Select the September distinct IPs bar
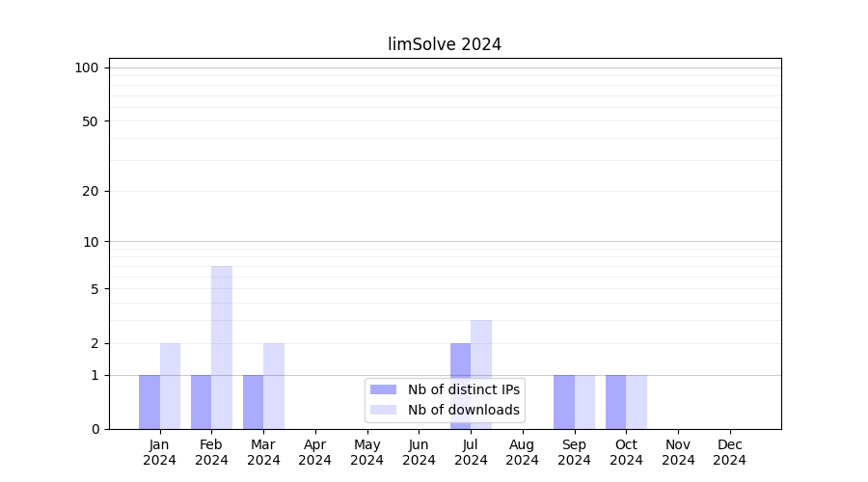 564,402
